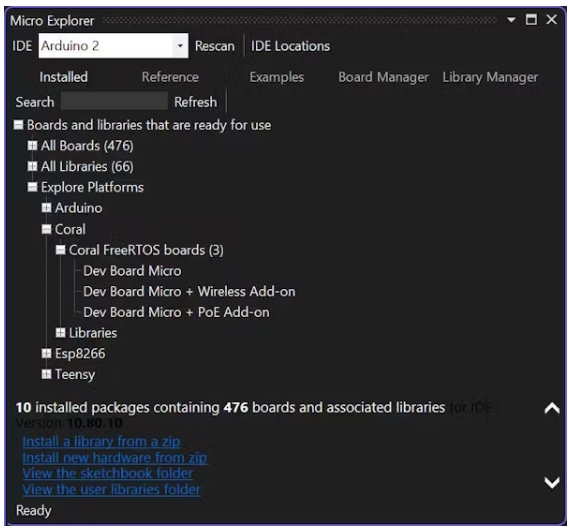The image size is (570, 530).
Task: Maximize the Micro Explorer panel
Action: (x=531, y=19)
